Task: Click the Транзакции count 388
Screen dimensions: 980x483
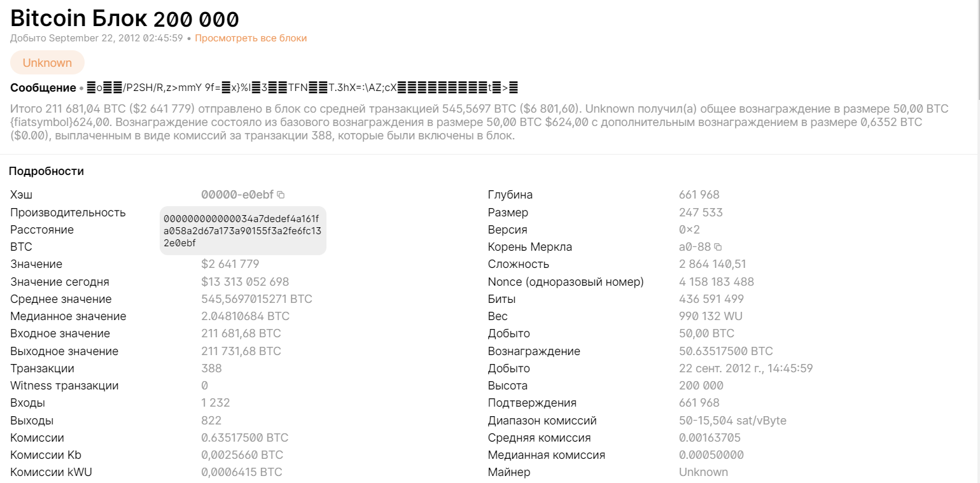Action: coord(211,368)
